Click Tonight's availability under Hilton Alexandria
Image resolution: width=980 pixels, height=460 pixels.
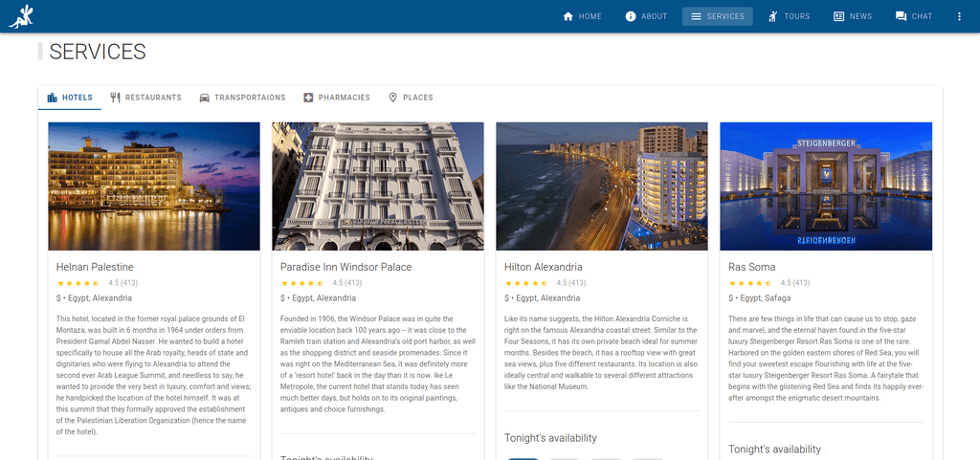click(x=550, y=438)
